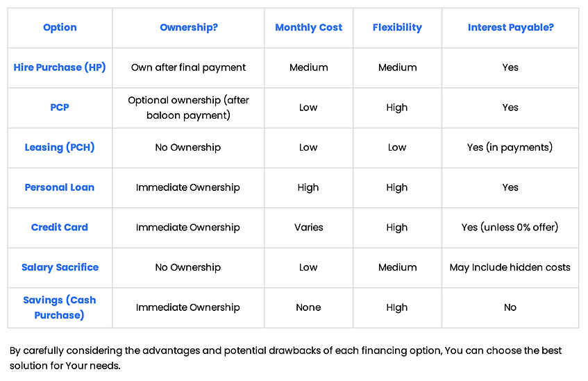Click the 'Yes (unless 0% offer)' cell
This screenshot has height=381, width=588.
point(510,227)
